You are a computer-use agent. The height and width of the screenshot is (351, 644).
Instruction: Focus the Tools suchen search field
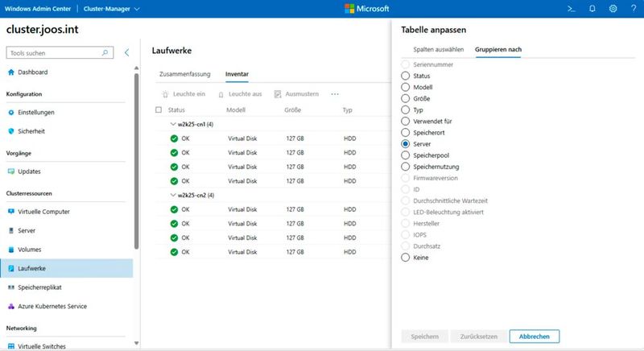[x=60, y=52]
